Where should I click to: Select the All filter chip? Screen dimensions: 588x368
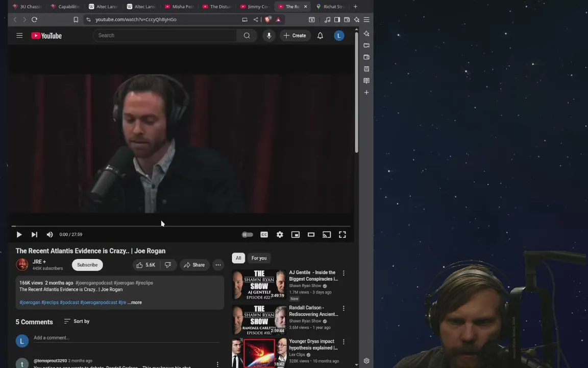(238, 258)
